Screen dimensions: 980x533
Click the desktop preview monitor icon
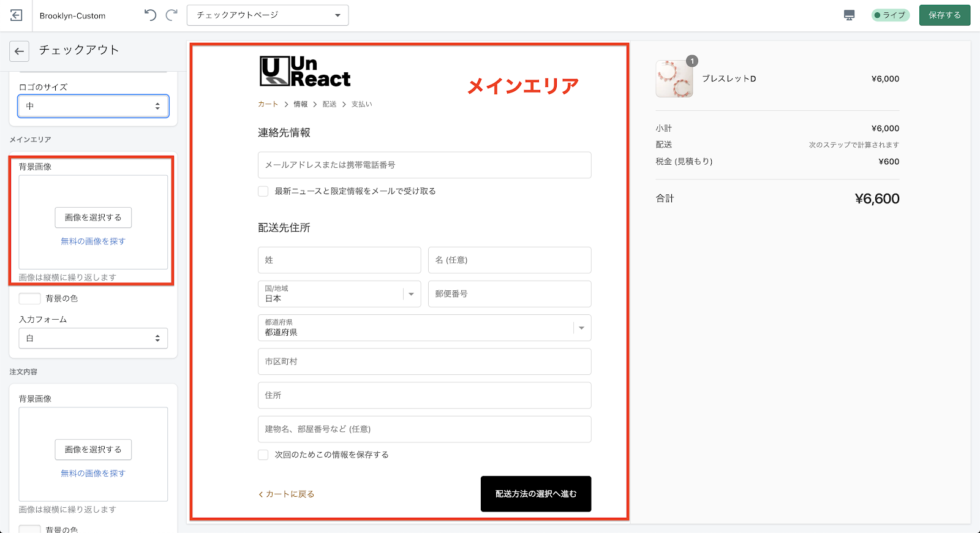pos(849,15)
